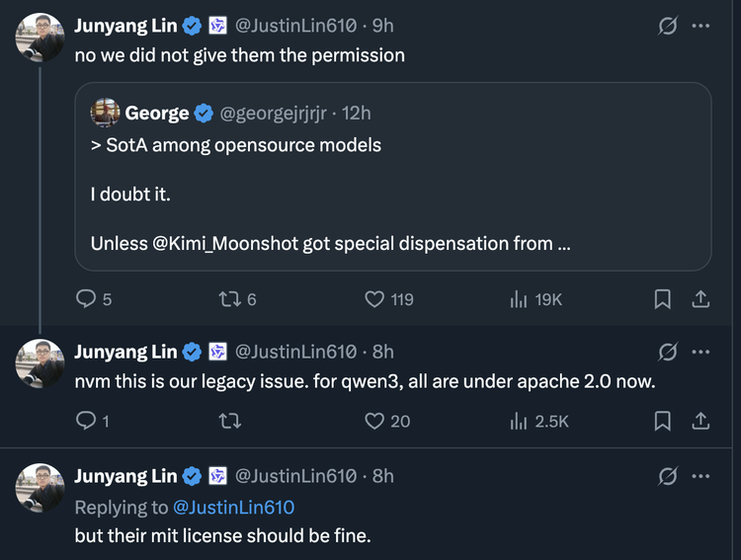Viewport: 741px width, 560px height.
Task: Reply to the qwen3 apache 2.0 tweet
Action: (x=87, y=421)
